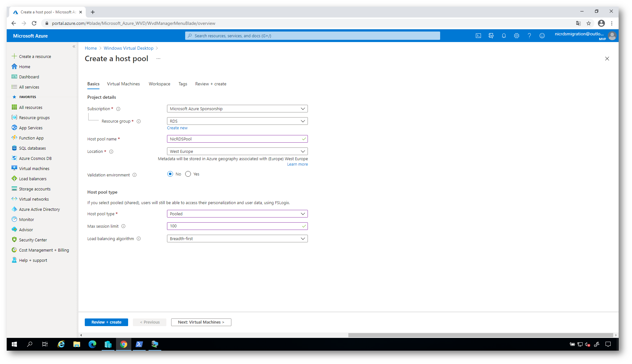Open the Load balancing algorithm dropdown
Viewport: 632px width, 364px height.
point(237,239)
